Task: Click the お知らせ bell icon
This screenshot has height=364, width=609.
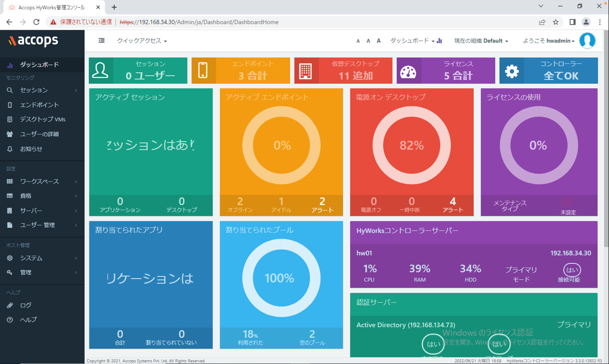Action: 10,149
